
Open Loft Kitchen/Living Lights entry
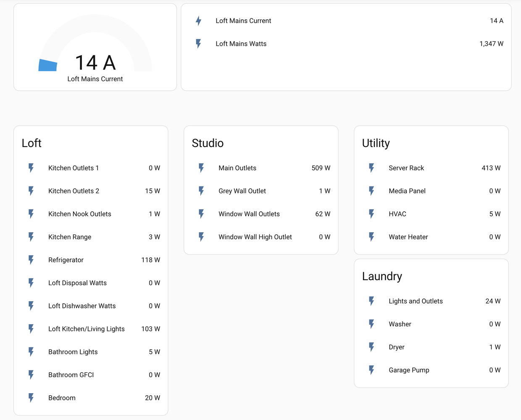(87, 329)
